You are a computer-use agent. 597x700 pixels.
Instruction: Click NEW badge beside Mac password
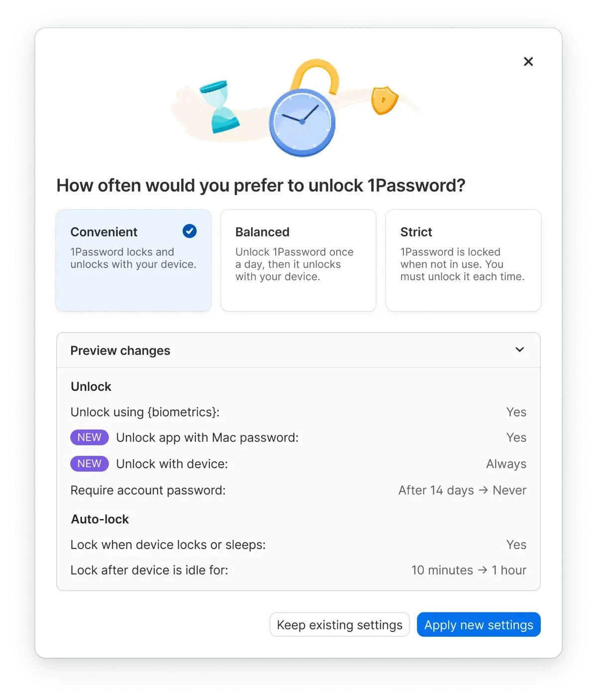[90, 438]
